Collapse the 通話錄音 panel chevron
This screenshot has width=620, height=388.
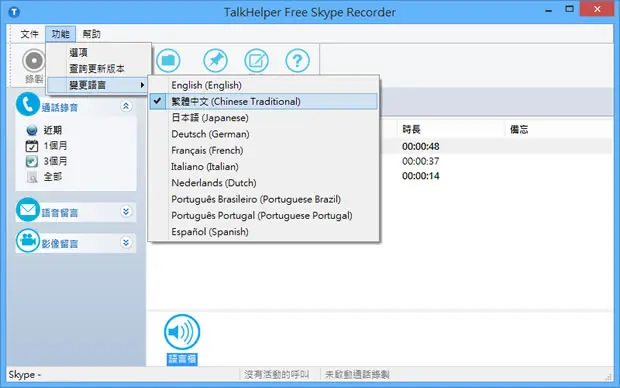[x=126, y=106]
